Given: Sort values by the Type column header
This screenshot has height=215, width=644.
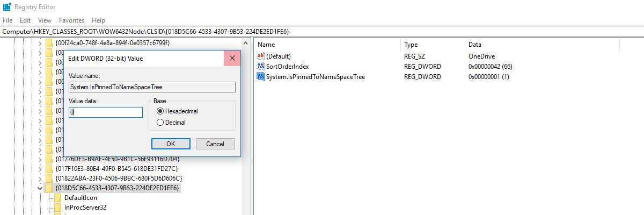Looking at the screenshot, I should (411, 45).
